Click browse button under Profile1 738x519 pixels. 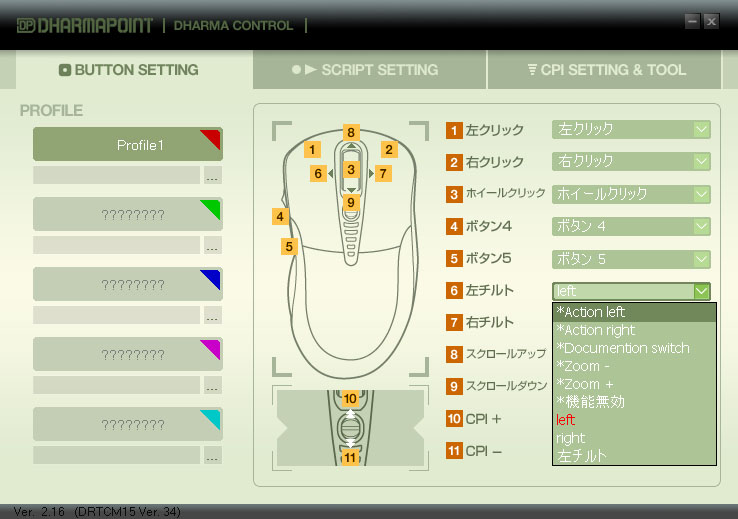213,175
